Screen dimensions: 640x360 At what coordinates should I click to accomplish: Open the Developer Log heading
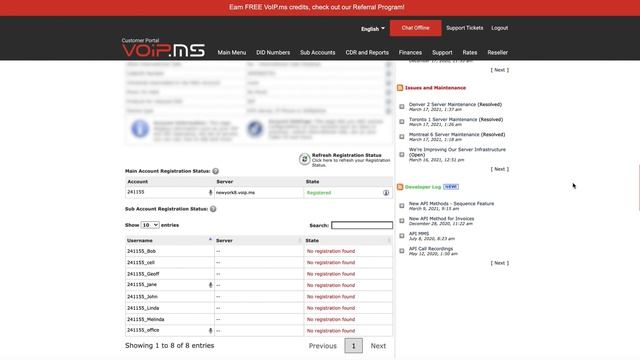pos(423,187)
